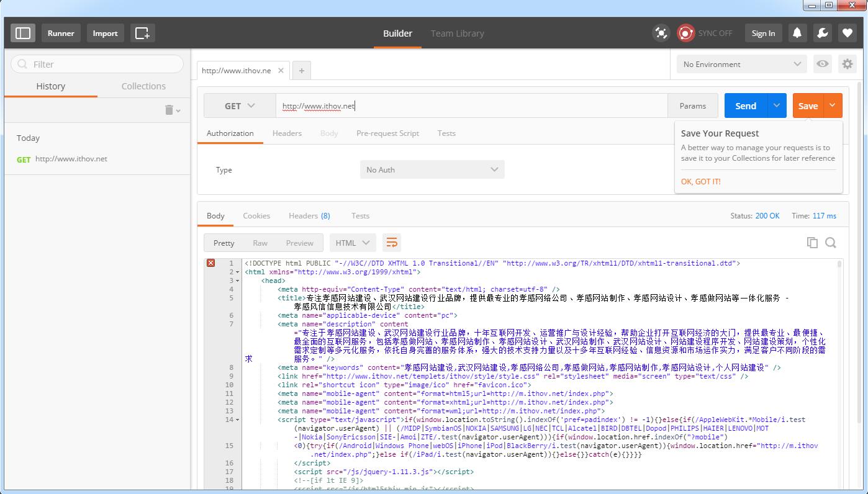Send the request
The width and height of the screenshot is (868, 494).
[x=745, y=106]
